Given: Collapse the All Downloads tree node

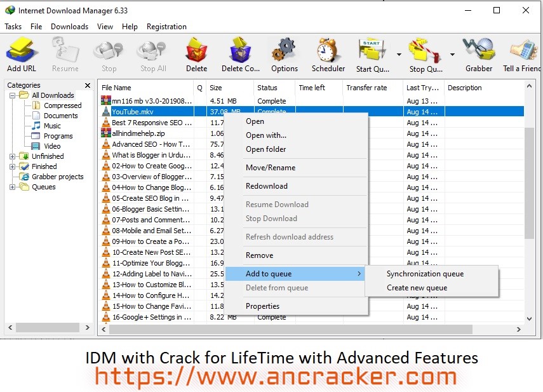Looking at the screenshot, I should click(x=13, y=95).
